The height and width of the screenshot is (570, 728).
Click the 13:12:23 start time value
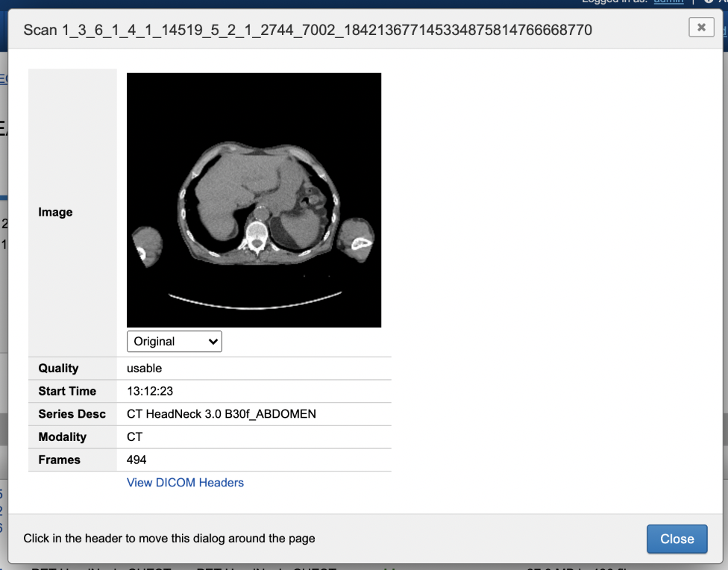tap(148, 391)
